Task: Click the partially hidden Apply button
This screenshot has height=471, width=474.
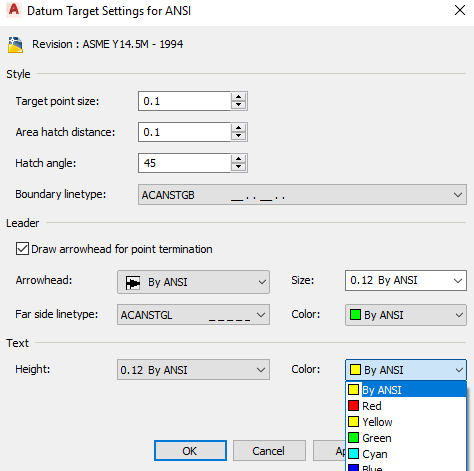Action: [329, 451]
